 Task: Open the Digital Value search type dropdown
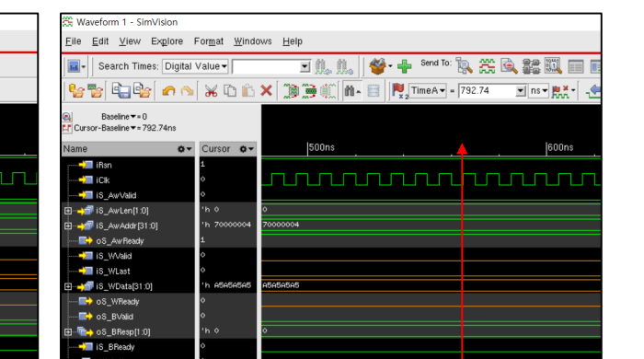[195, 66]
